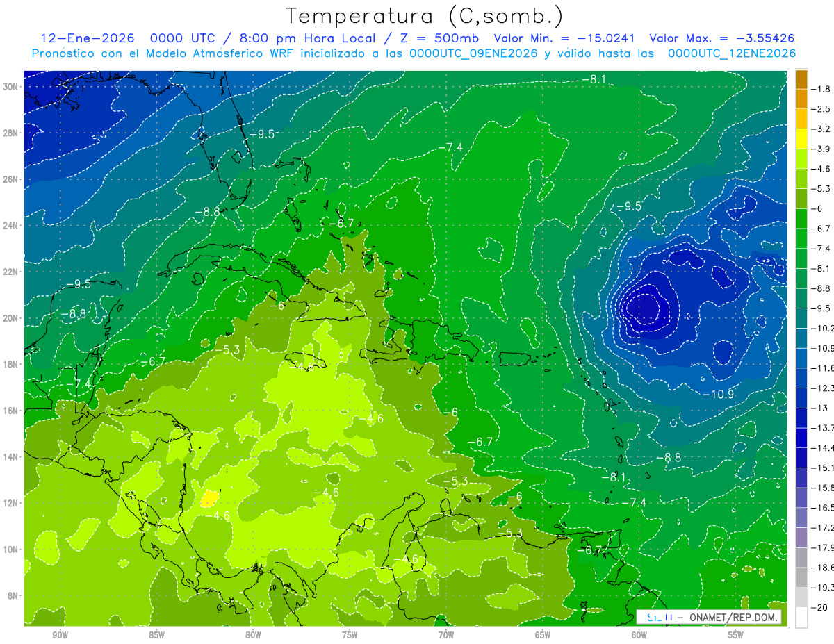Click the "Valor Max. = -3.55426" text

tap(721, 38)
